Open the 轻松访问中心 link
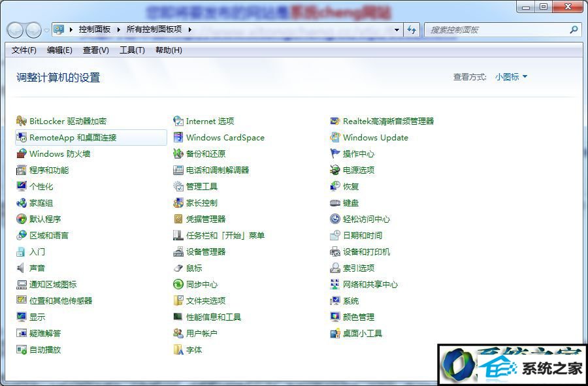 (x=367, y=219)
